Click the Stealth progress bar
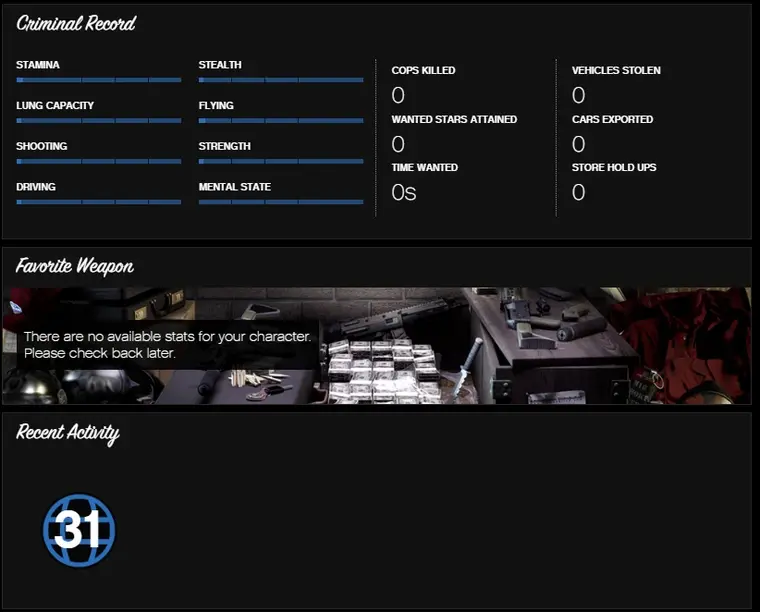The height and width of the screenshot is (612, 760). [x=281, y=80]
